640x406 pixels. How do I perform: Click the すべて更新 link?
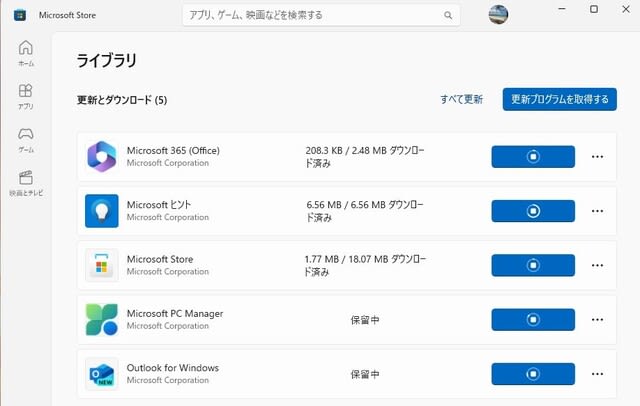pos(461,99)
